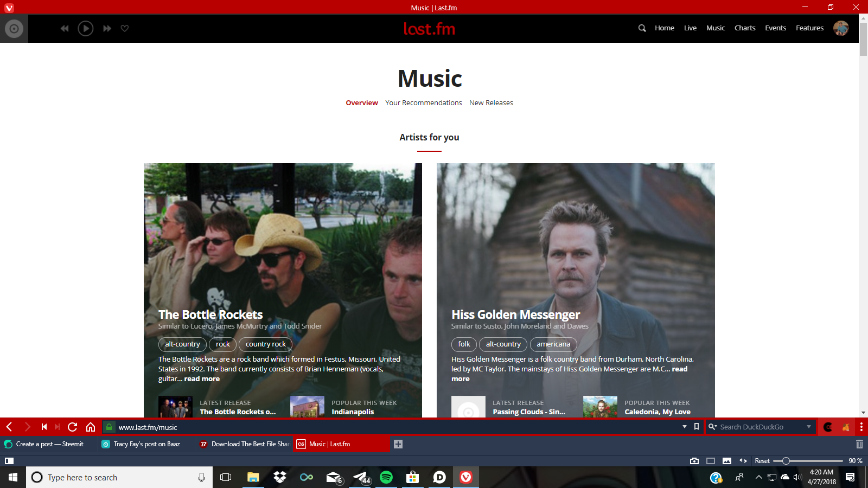Toggle image loading in the status bar
Screen dimensions: 868x488
(x=727, y=461)
